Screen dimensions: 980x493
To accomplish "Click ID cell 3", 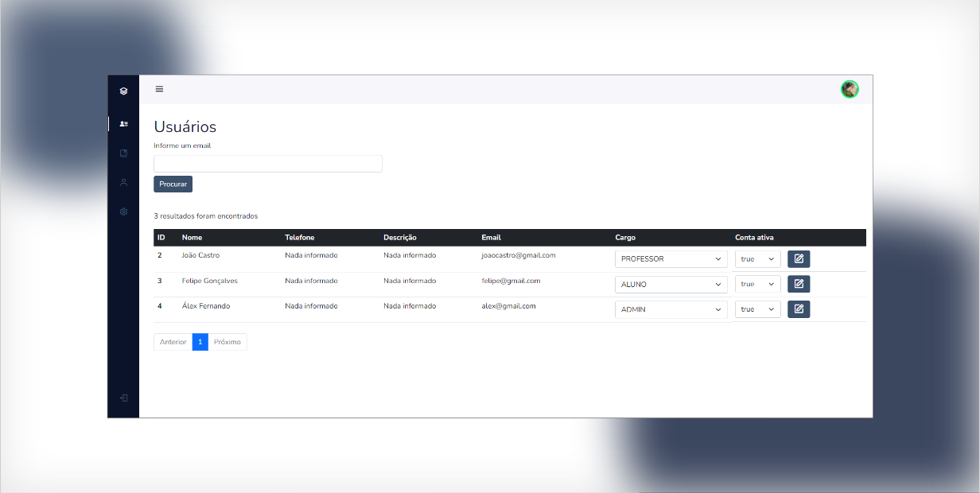I will pos(160,281).
